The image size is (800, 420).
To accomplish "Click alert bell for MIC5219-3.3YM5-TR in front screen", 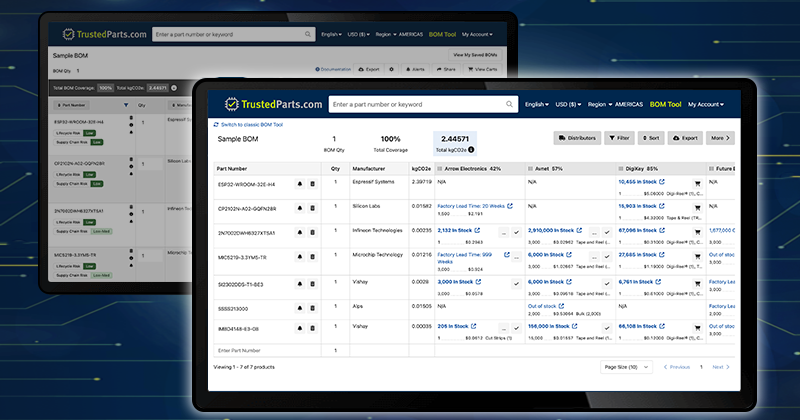I will pyautogui.click(x=300, y=257).
